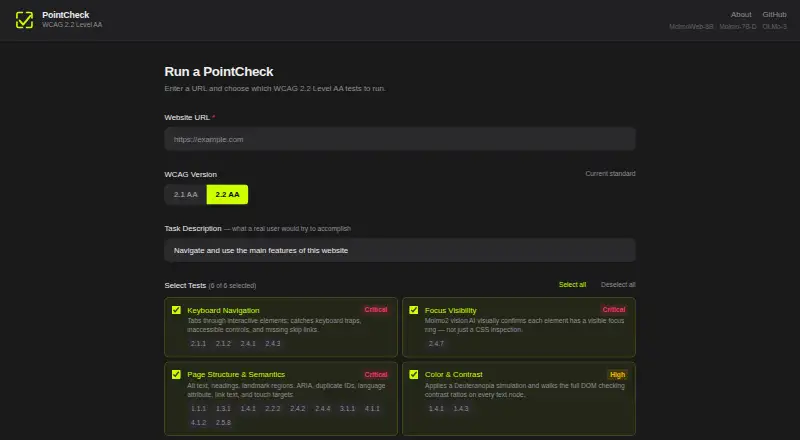Focus the Task Description input field

[x=399, y=250]
